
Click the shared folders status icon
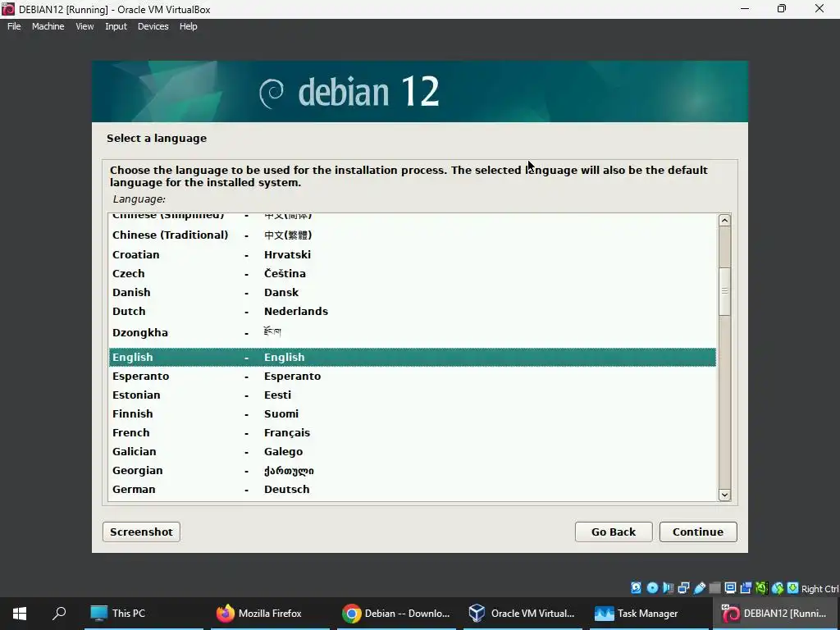coord(714,587)
